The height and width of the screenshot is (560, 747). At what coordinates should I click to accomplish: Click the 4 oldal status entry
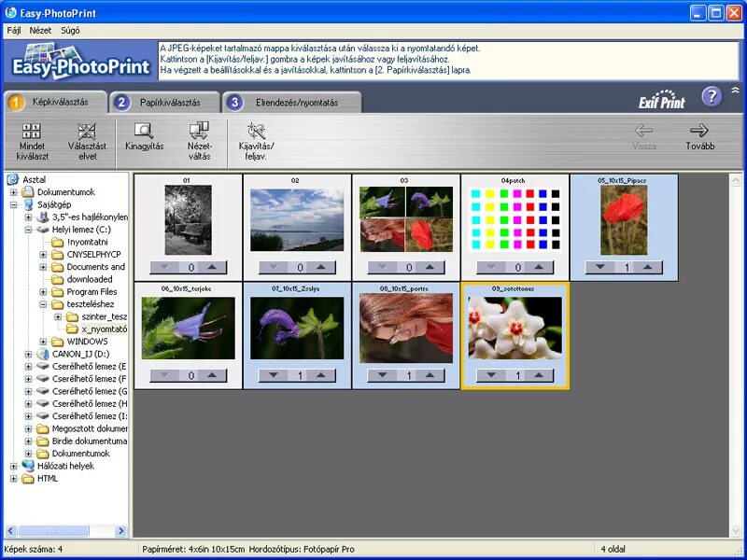[613, 549]
